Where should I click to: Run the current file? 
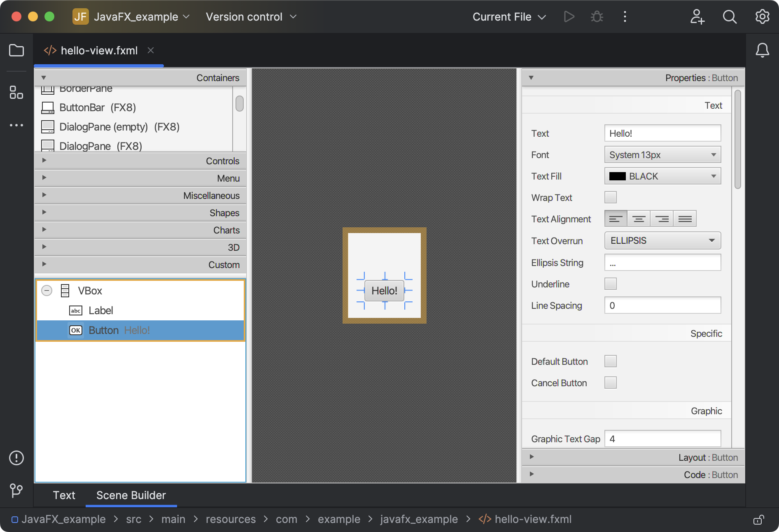click(x=569, y=17)
